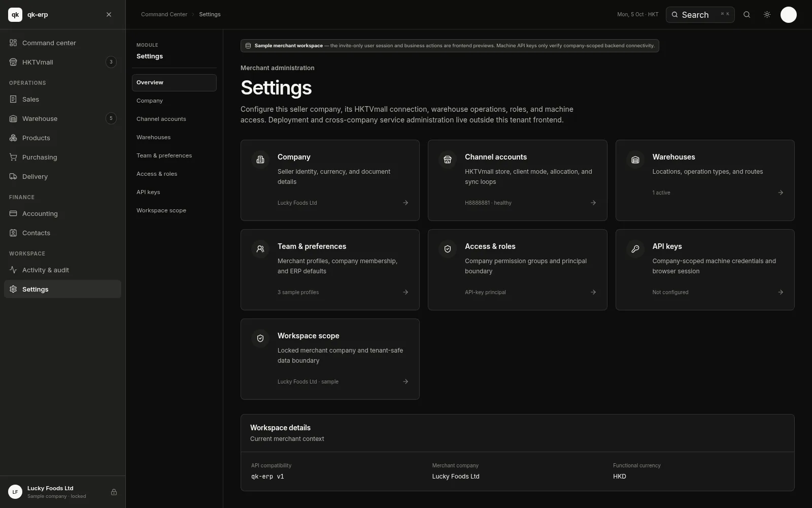Select Products in the sidebar
This screenshot has width=812, height=508.
pos(62,138)
